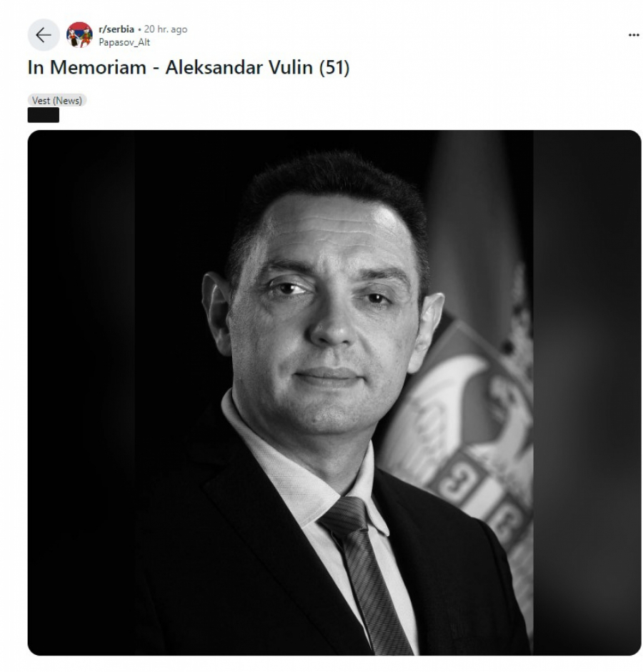
Task: Click the blurred right margin of image
Action: click(x=587, y=392)
